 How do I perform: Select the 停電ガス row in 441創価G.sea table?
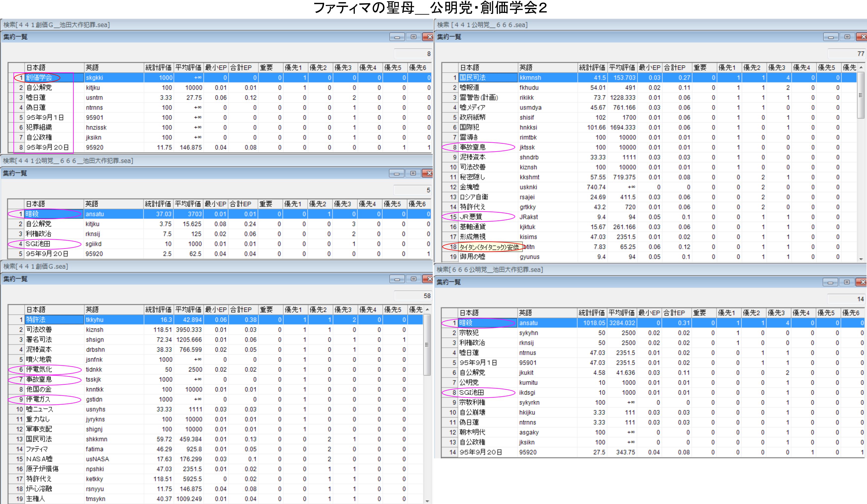38,399
